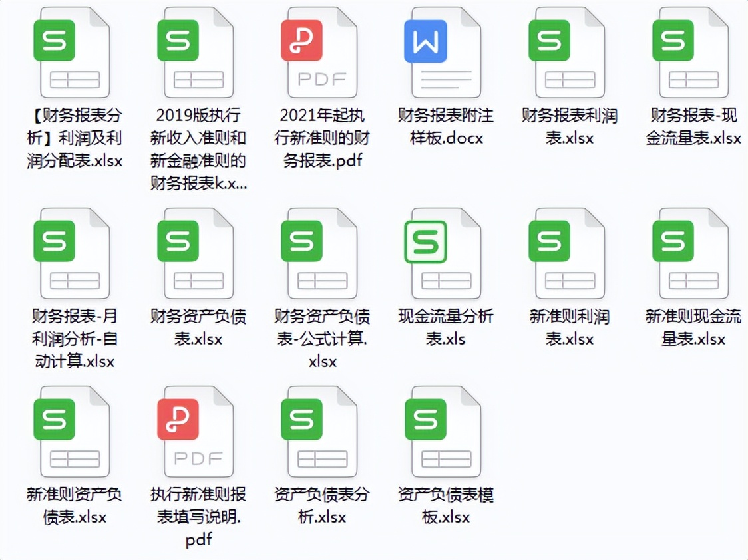
Task: Open the 财务资产负债表.xlsx file icon
Action: click(x=198, y=253)
